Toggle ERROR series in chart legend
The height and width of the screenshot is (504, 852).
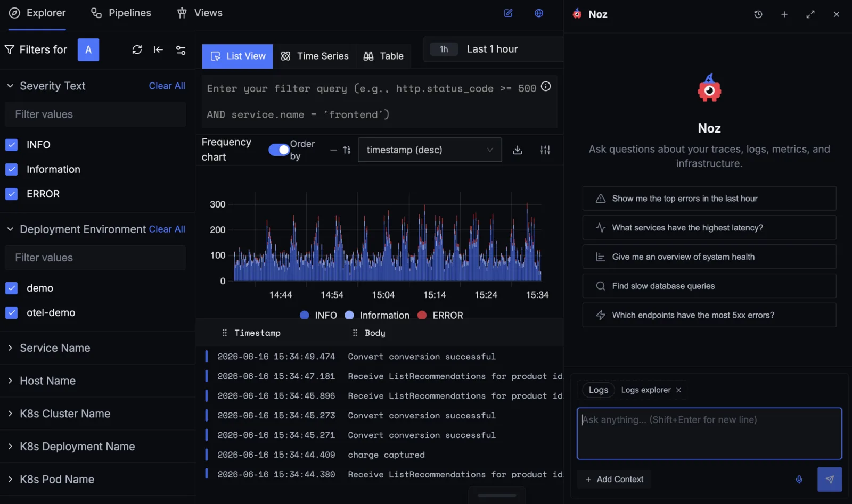tap(440, 315)
